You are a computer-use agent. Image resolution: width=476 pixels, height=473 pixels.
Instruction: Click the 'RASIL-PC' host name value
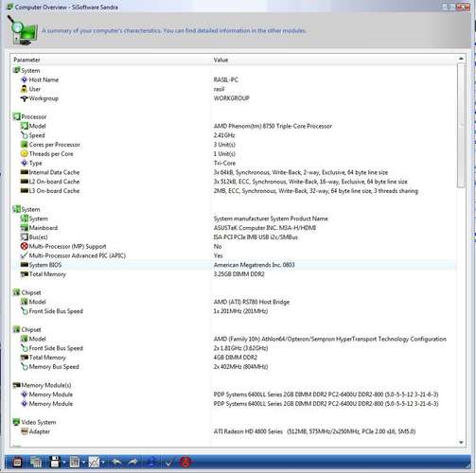[226, 79]
